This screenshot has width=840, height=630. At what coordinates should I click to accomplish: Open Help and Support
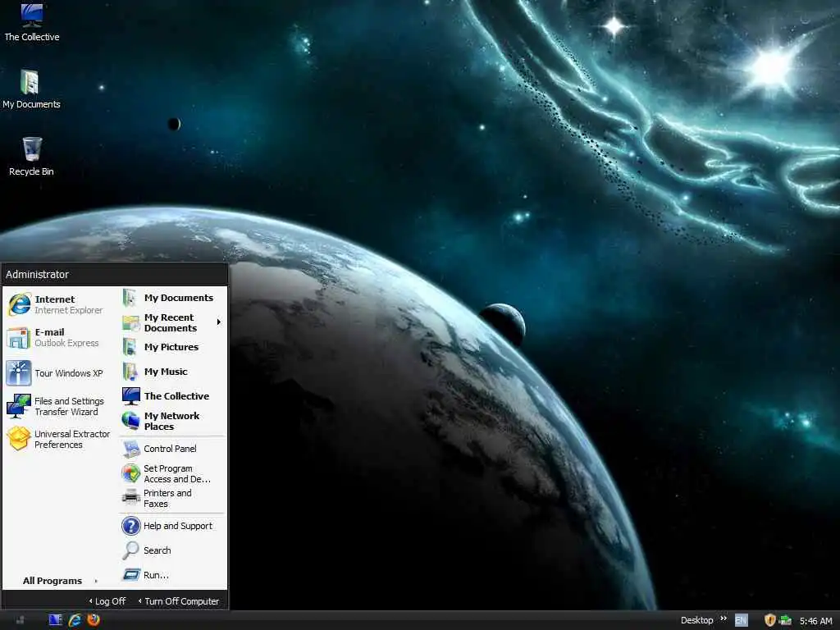pyautogui.click(x=172, y=526)
